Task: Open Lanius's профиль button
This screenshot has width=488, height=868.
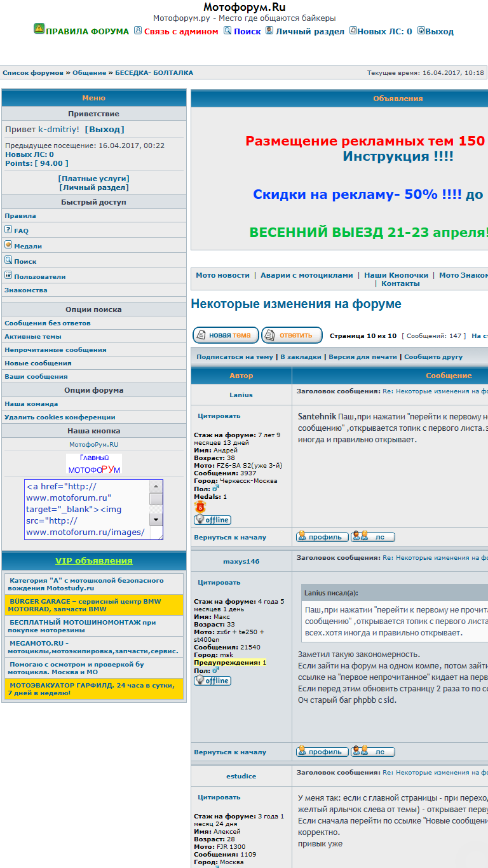Action: 322,537
